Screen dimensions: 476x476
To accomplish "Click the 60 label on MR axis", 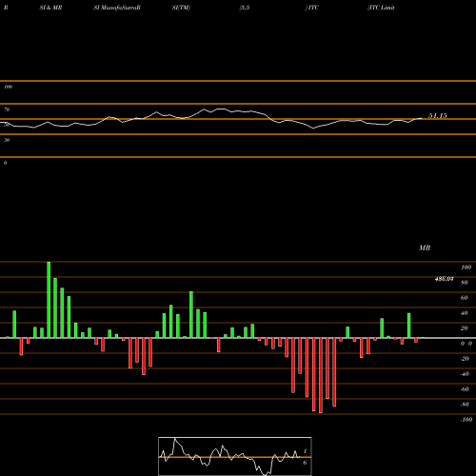I will pyautogui.click(x=465, y=298).
